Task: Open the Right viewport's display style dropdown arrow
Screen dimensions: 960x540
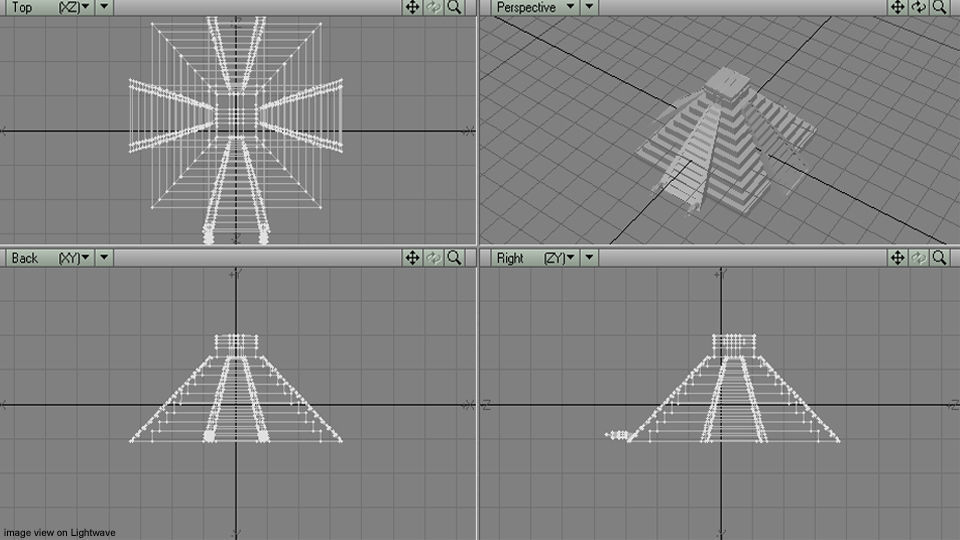Action: 589,258
